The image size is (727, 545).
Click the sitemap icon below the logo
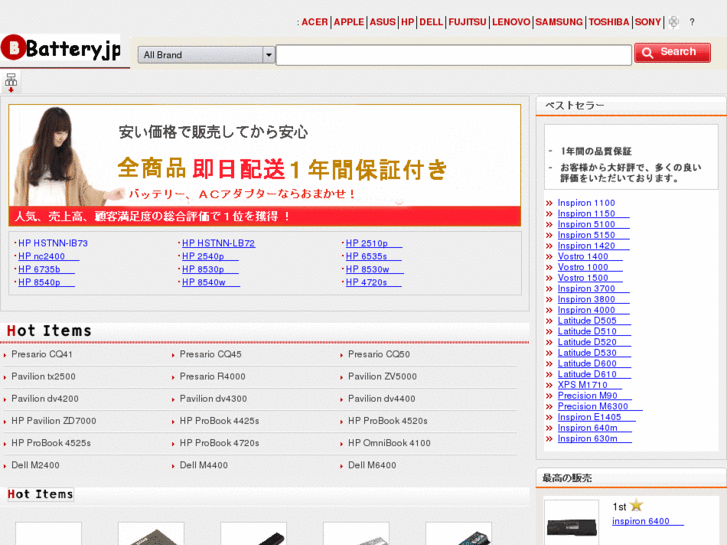click(x=11, y=82)
